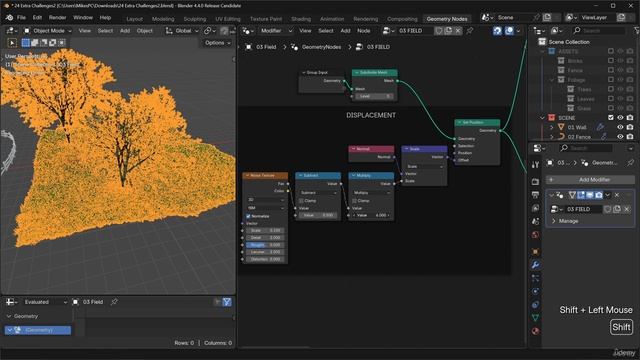Expand the 01 Wall outliner item
Viewport: 640px width, 360px height.
pos(551,127)
